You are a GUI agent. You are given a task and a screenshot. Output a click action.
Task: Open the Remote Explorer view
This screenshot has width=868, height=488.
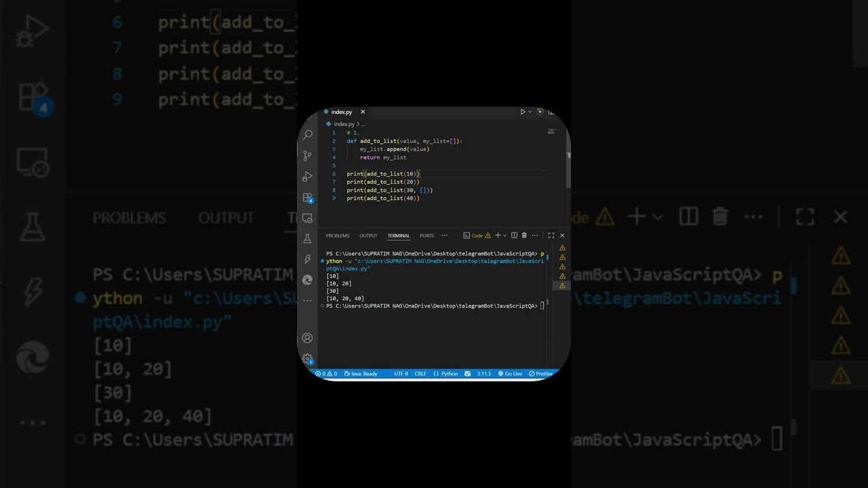click(307, 218)
